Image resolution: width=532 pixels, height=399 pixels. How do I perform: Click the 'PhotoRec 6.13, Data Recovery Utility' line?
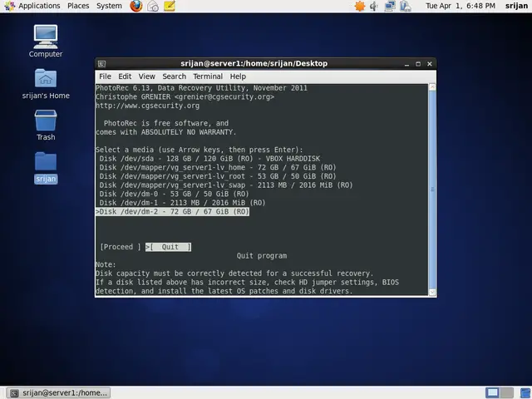tap(201, 88)
